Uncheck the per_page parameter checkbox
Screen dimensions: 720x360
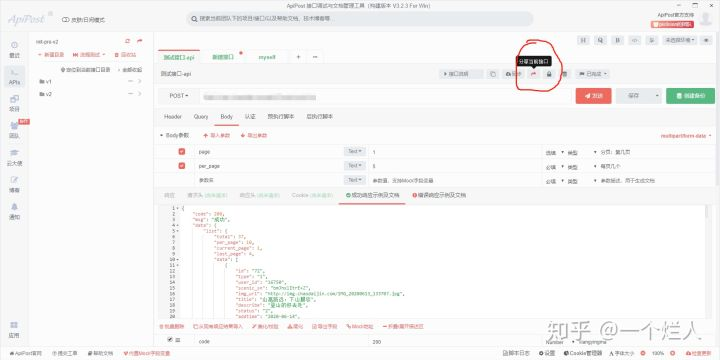pyautogui.click(x=182, y=166)
